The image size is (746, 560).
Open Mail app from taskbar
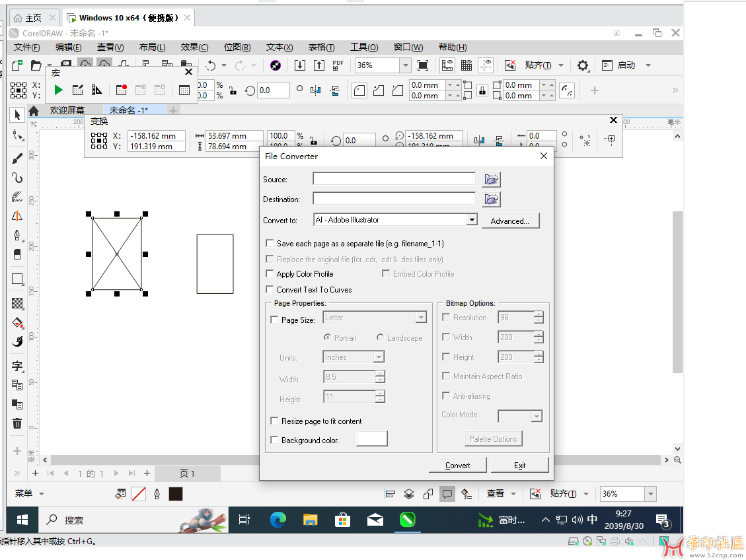click(x=375, y=520)
